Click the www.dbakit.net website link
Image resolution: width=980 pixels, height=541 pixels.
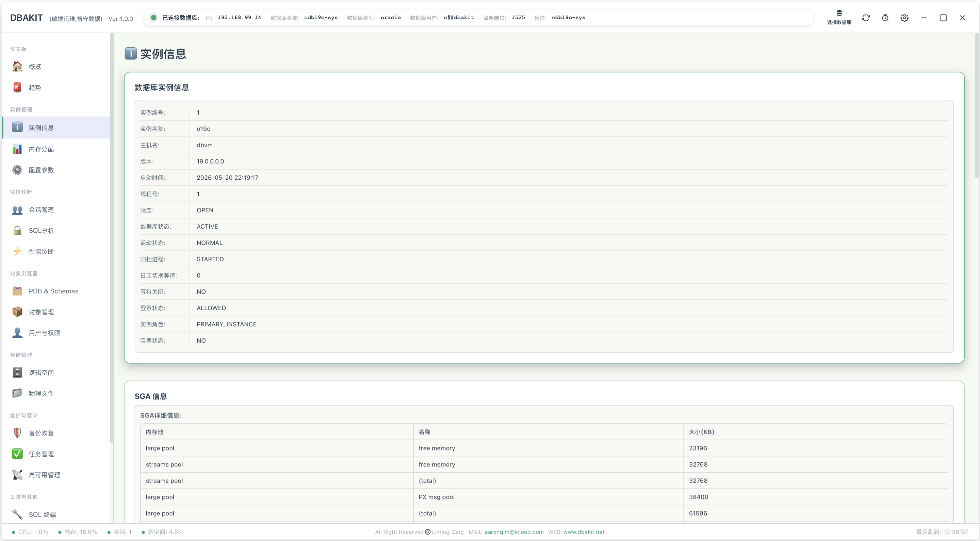pyautogui.click(x=584, y=532)
